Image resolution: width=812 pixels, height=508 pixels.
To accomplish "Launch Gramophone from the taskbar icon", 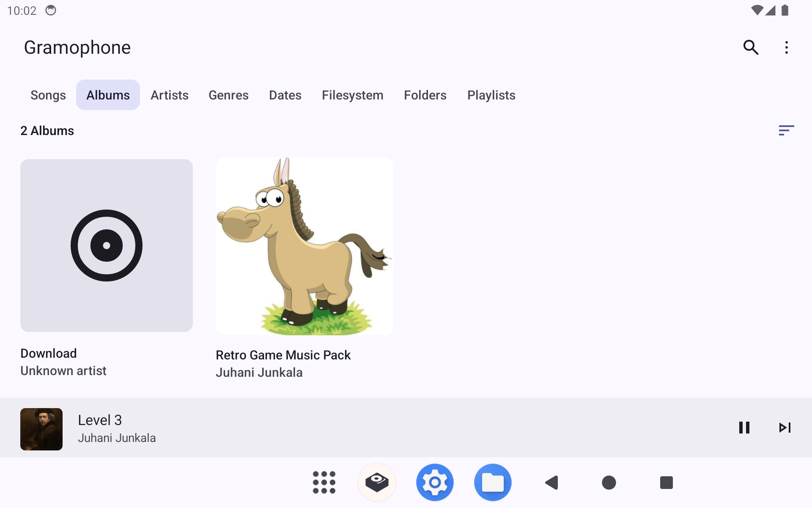I will click(x=377, y=482).
